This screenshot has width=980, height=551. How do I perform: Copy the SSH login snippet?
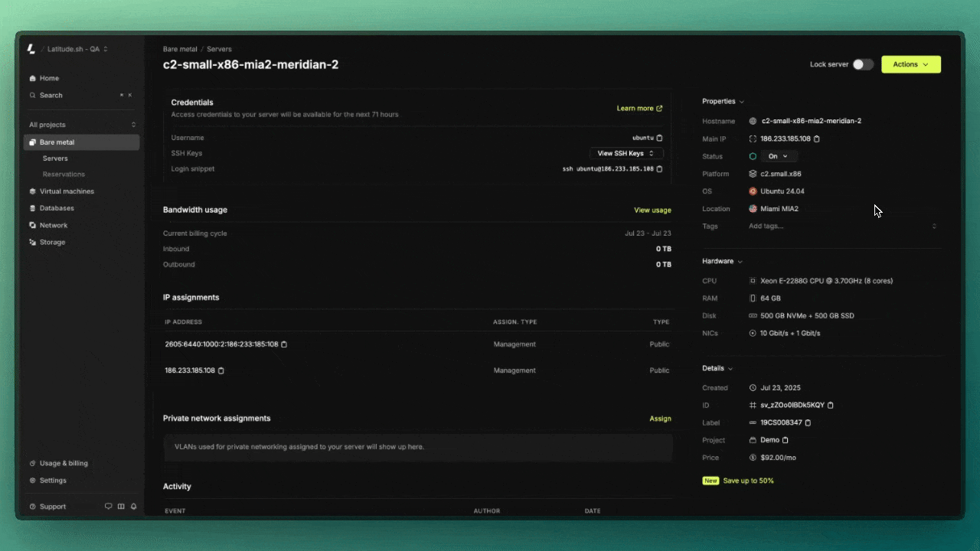coord(660,169)
